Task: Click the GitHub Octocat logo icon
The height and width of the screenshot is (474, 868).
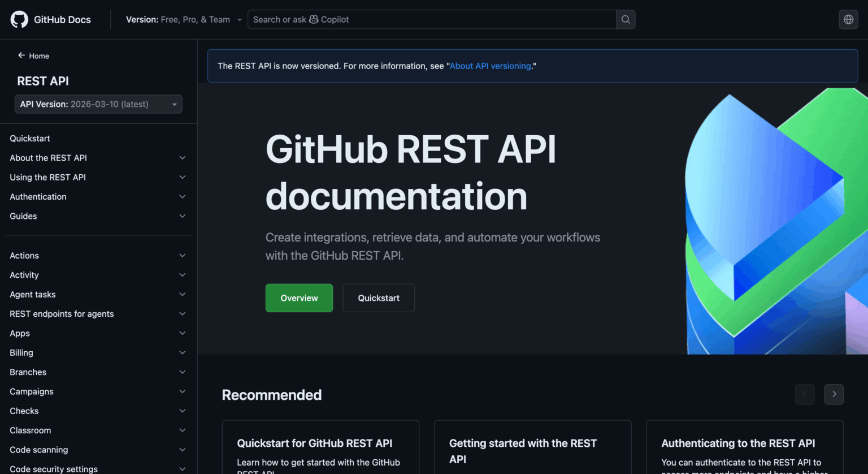Action: click(x=19, y=19)
